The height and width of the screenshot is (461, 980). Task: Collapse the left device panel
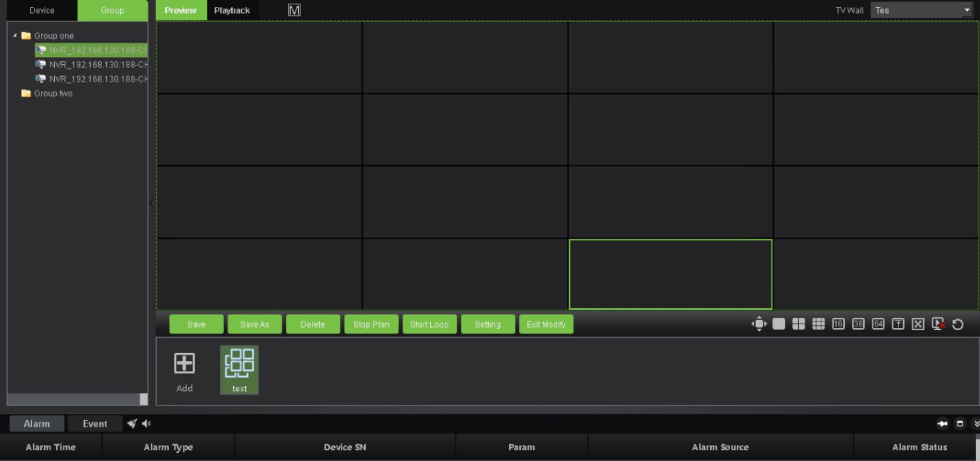coord(152,203)
